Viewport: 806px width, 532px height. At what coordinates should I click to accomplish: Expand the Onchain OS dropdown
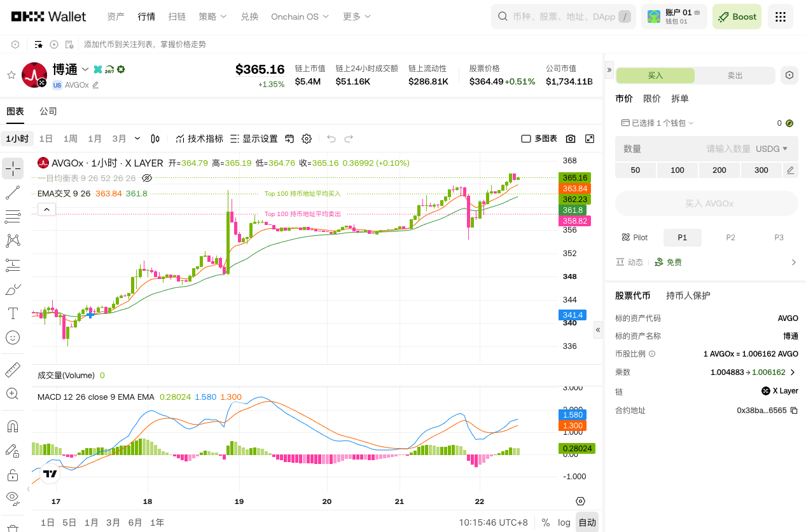pyautogui.click(x=300, y=17)
